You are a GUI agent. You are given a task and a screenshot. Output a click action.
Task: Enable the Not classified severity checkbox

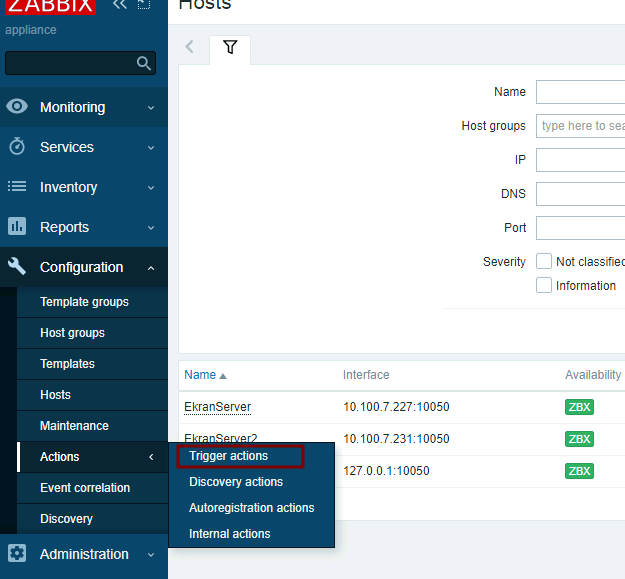[544, 261]
